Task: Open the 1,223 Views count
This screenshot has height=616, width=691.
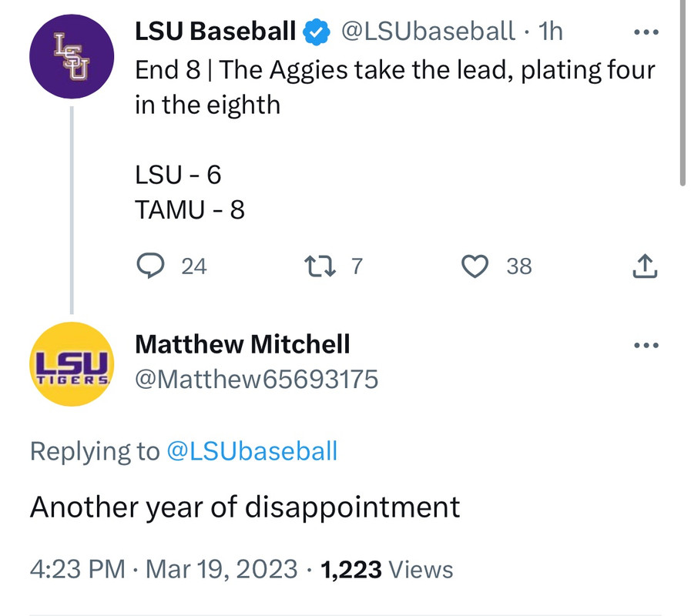Action: coord(387,570)
